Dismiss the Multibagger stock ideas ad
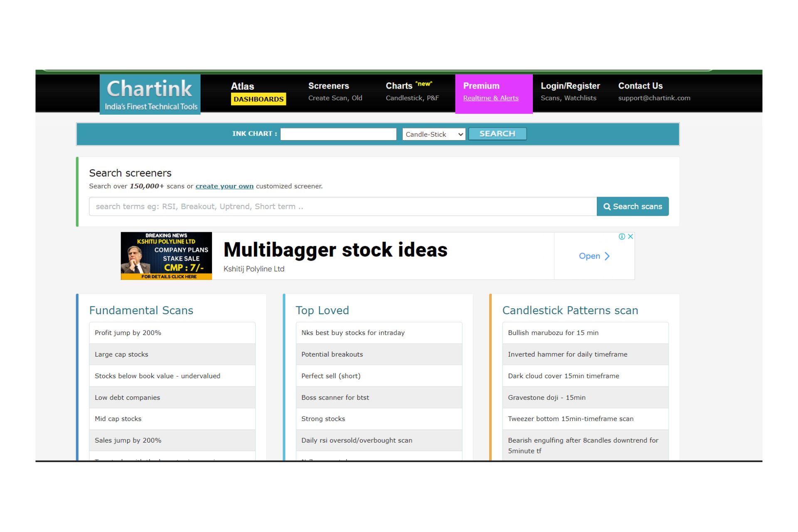Viewport: 798px width, 532px height. 630,236
